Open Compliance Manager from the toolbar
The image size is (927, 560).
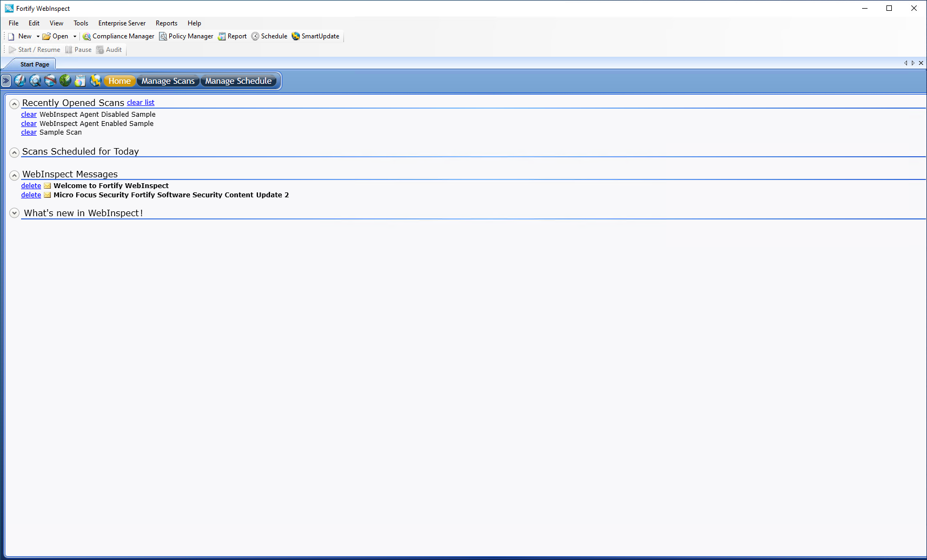coord(118,36)
